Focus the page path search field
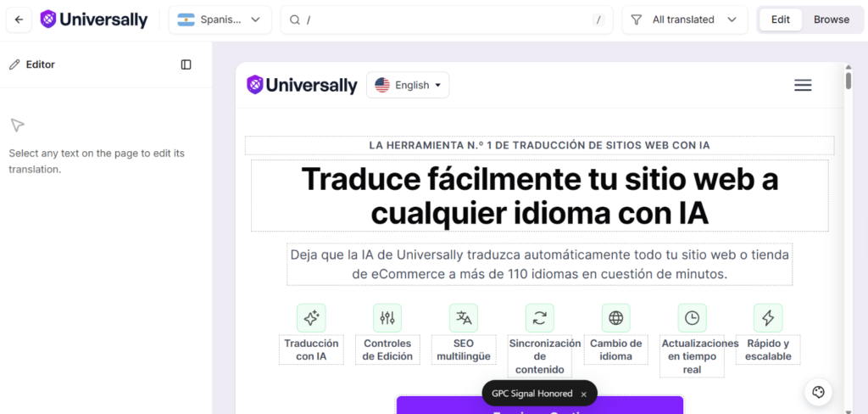 coord(447,20)
